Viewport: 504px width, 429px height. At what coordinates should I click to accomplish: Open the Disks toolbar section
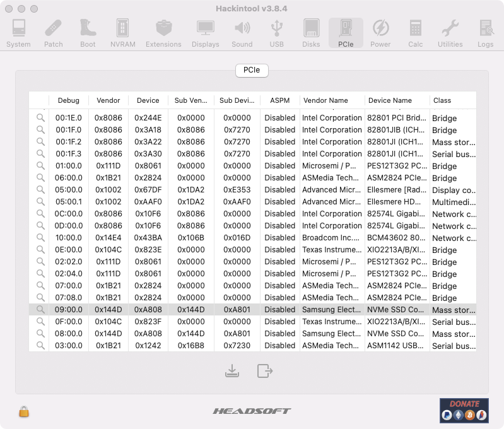tap(311, 33)
